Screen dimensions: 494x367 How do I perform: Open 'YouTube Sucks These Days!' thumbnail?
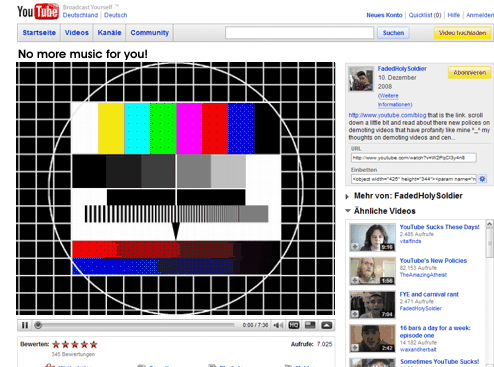click(372, 237)
